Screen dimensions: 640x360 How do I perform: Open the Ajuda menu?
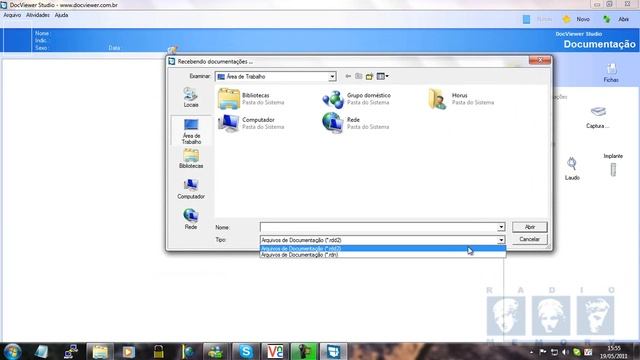pos(61,15)
